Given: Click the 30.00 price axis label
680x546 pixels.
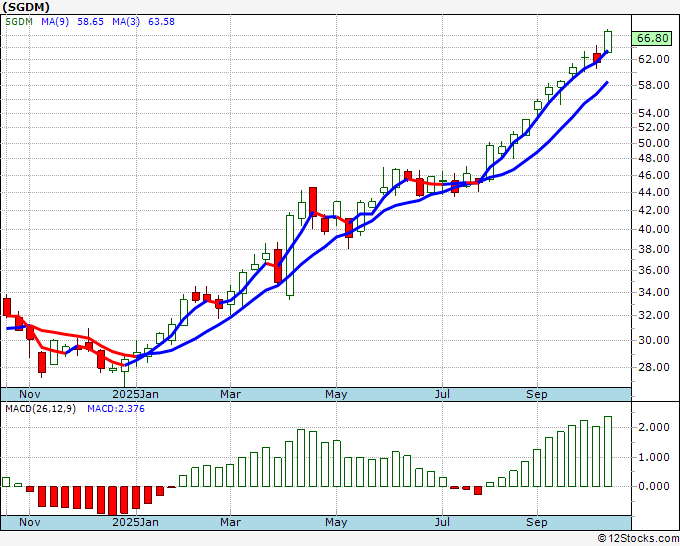Looking at the screenshot, I should 654,340.
